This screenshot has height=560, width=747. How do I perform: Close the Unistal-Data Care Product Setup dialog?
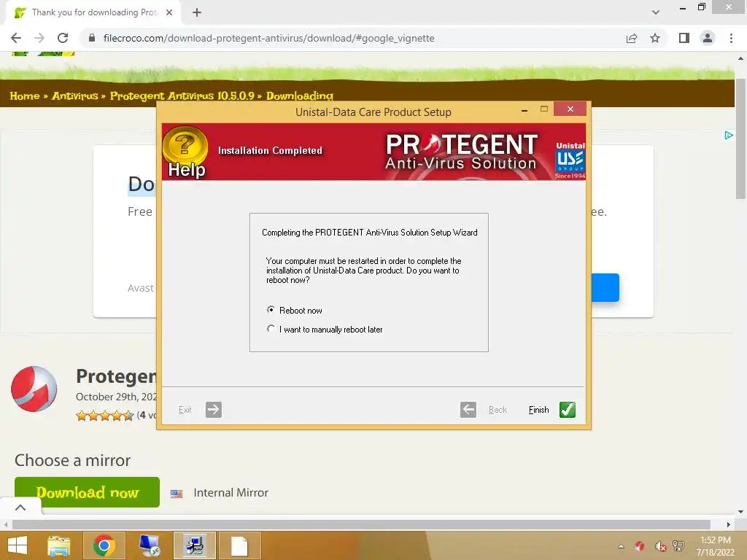pos(570,109)
